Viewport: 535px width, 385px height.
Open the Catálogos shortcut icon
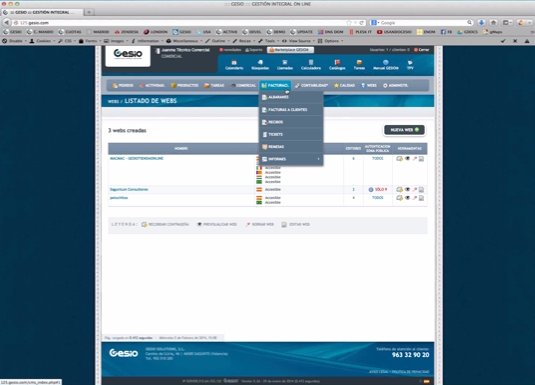coord(337,65)
